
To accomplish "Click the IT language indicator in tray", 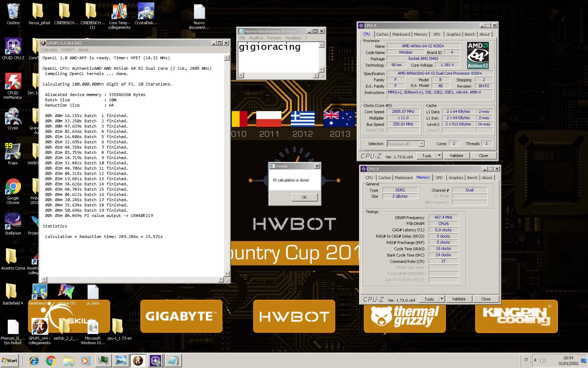I will 526,360.
